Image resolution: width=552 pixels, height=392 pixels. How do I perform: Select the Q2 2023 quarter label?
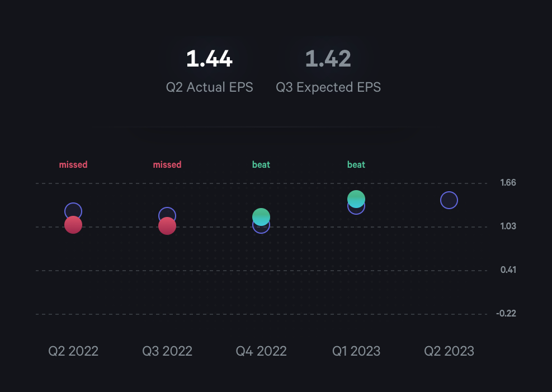[449, 351]
